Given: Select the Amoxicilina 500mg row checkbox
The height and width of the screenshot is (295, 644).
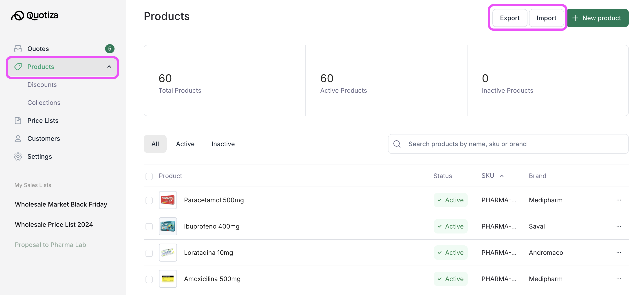Looking at the screenshot, I should [149, 279].
